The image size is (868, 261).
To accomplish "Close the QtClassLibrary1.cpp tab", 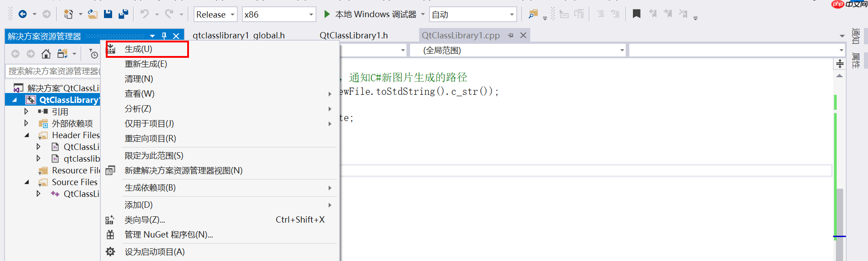I will pos(523,35).
